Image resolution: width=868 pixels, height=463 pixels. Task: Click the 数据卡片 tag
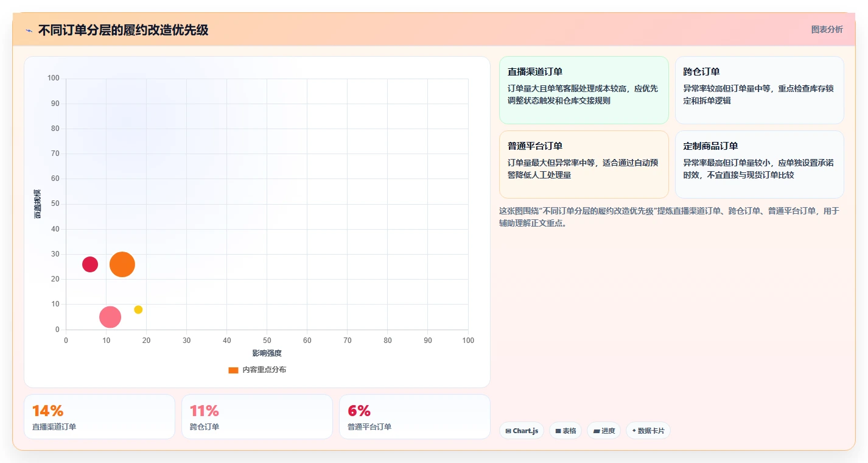pyautogui.click(x=648, y=431)
